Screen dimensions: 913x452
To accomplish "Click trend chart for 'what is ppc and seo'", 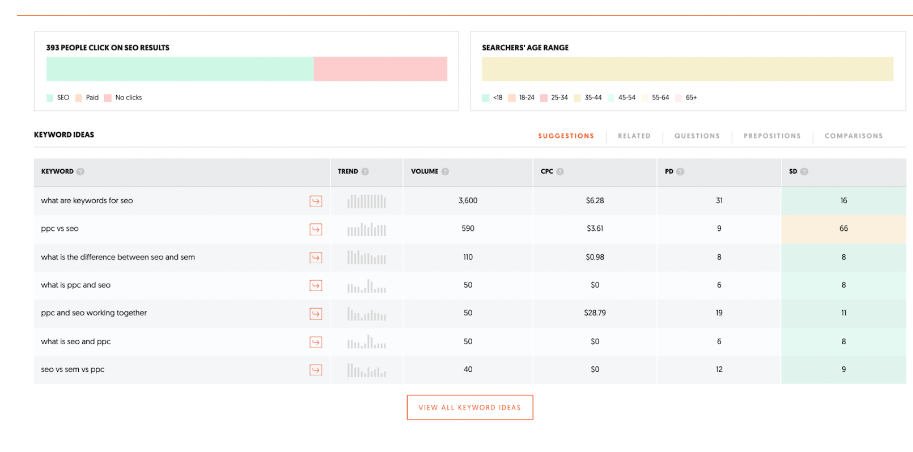I will click(366, 285).
